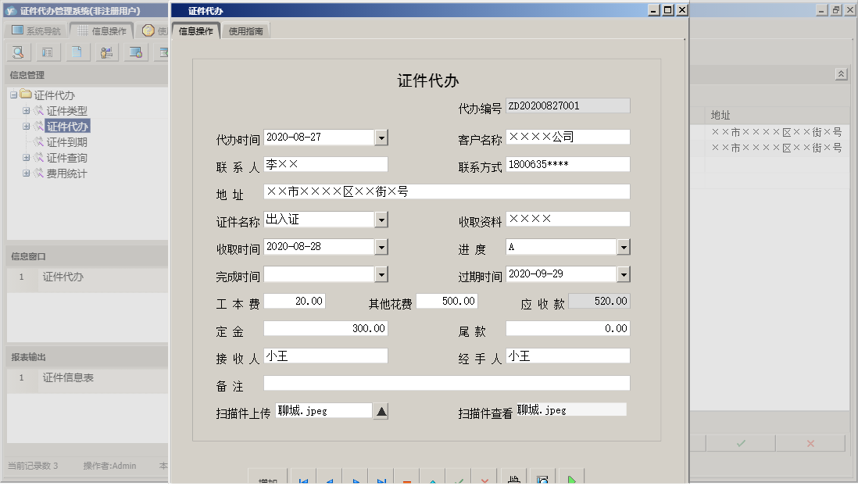The image size is (858, 504).
Task: Click the red X cancel icon
Action: [x=484, y=481]
